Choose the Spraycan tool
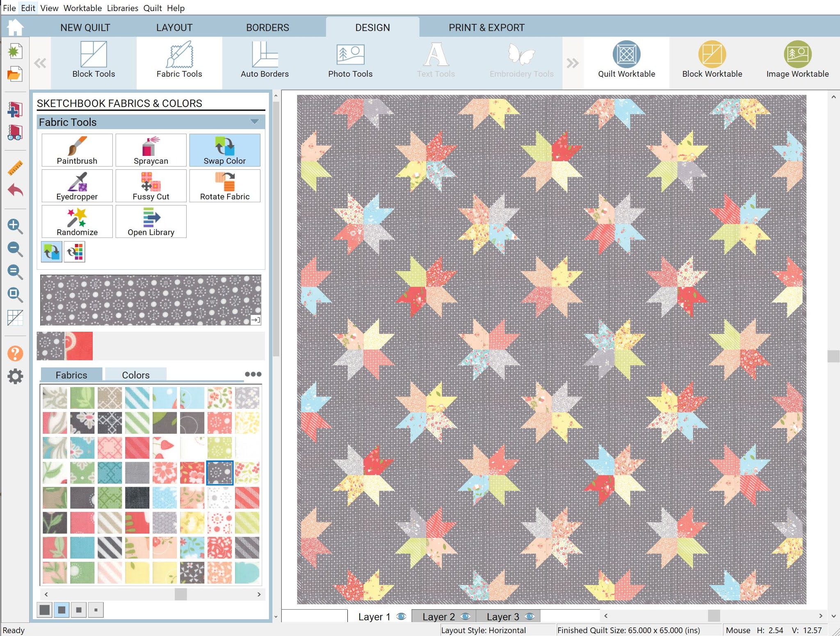The width and height of the screenshot is (840, 636). [151, 150]
